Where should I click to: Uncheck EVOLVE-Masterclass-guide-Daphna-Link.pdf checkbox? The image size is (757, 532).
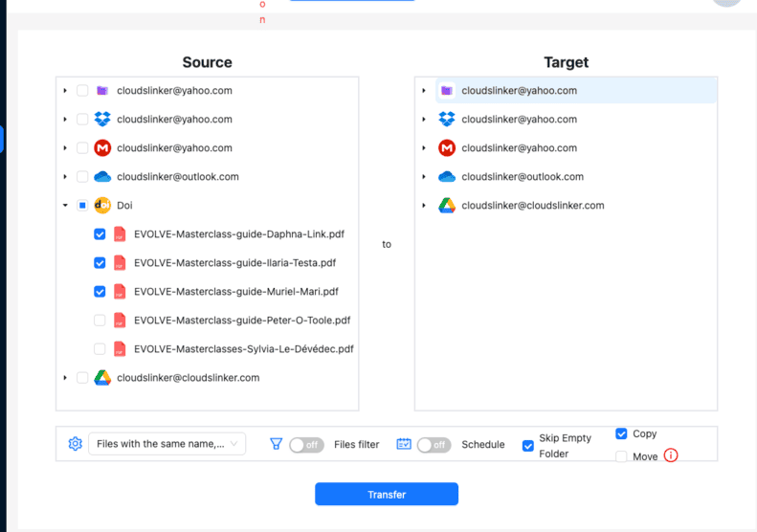(x=100, y=234)
